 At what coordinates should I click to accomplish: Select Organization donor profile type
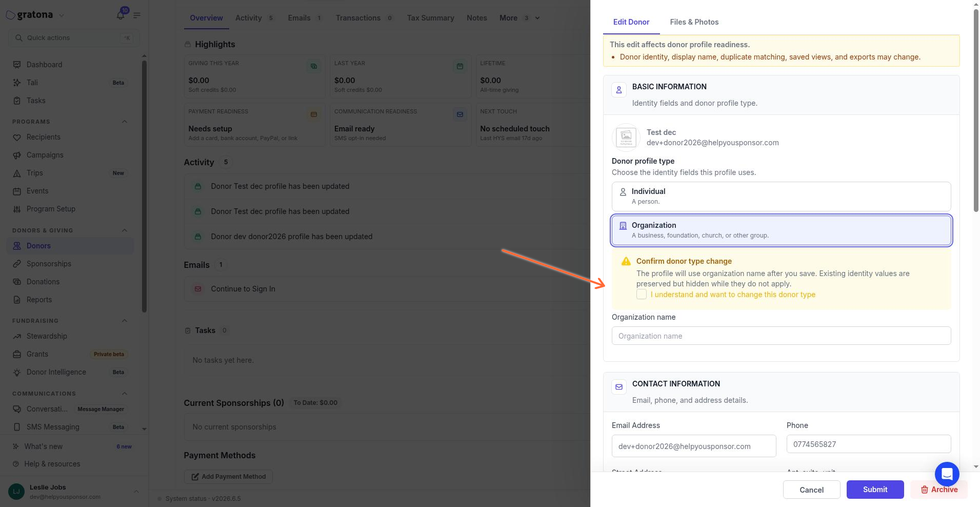(781, 230)
